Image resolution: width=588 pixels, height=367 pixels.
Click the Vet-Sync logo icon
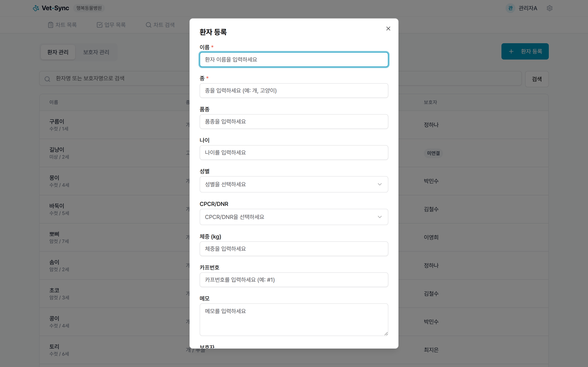click(x=36, y=8)
